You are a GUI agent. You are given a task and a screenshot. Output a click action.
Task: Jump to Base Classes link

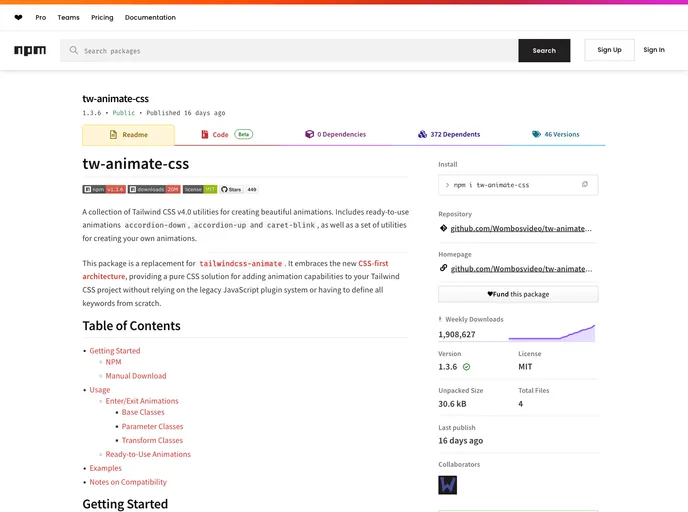click(x=143, y=412)
